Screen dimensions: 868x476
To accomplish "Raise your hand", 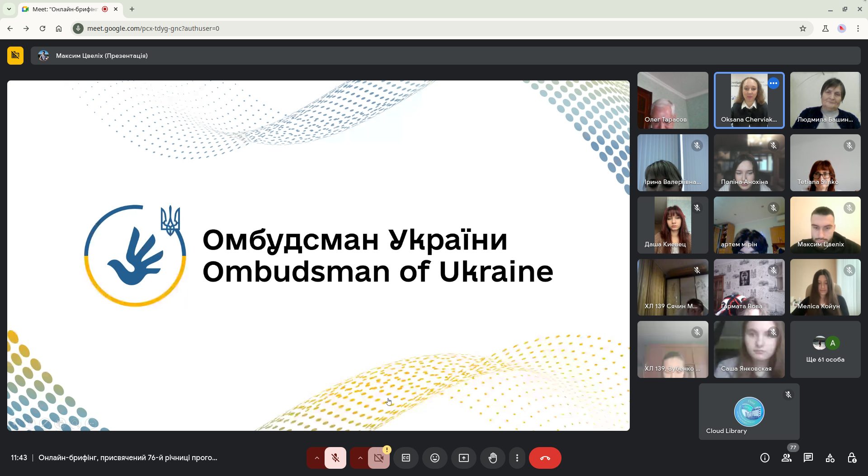I will coord(492,458).
